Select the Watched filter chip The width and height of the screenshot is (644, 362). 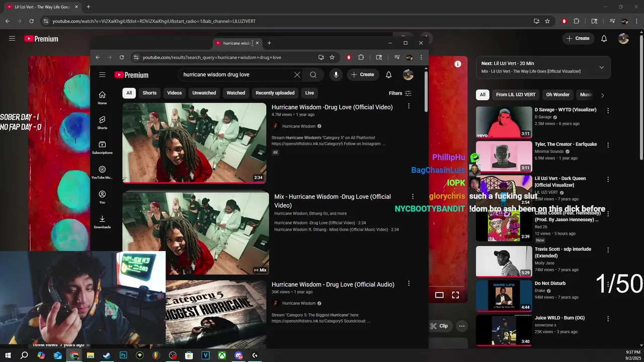click(235, 93)
